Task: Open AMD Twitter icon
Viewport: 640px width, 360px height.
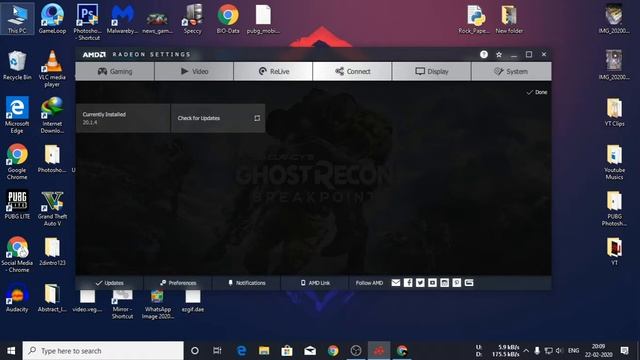Action: pos(420,282)
